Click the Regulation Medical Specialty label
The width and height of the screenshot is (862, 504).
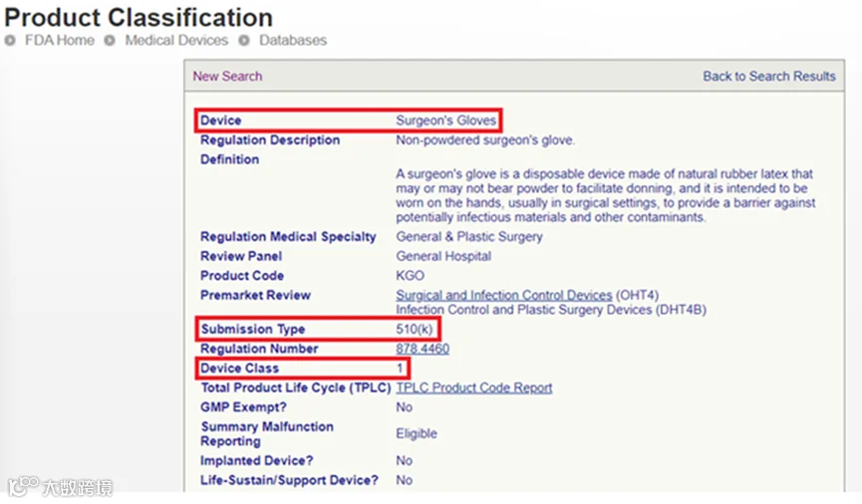tap(288, 237)
